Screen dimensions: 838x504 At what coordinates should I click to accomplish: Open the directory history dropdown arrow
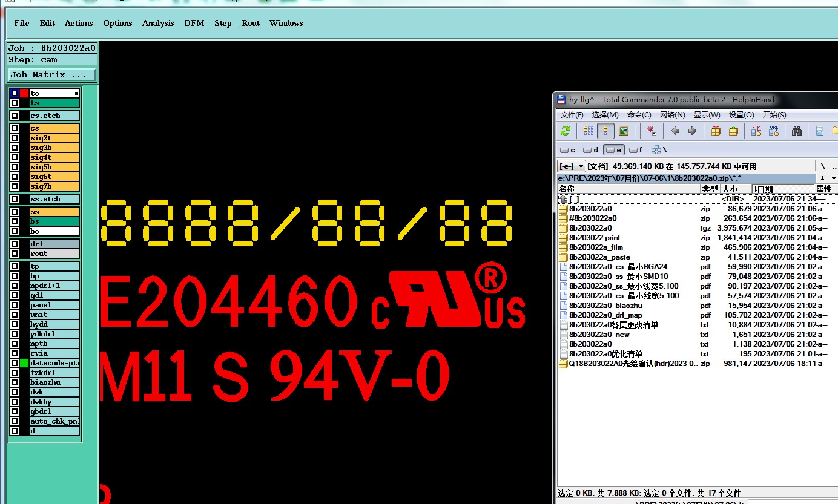pyautogui.click(x=834, y=178)
